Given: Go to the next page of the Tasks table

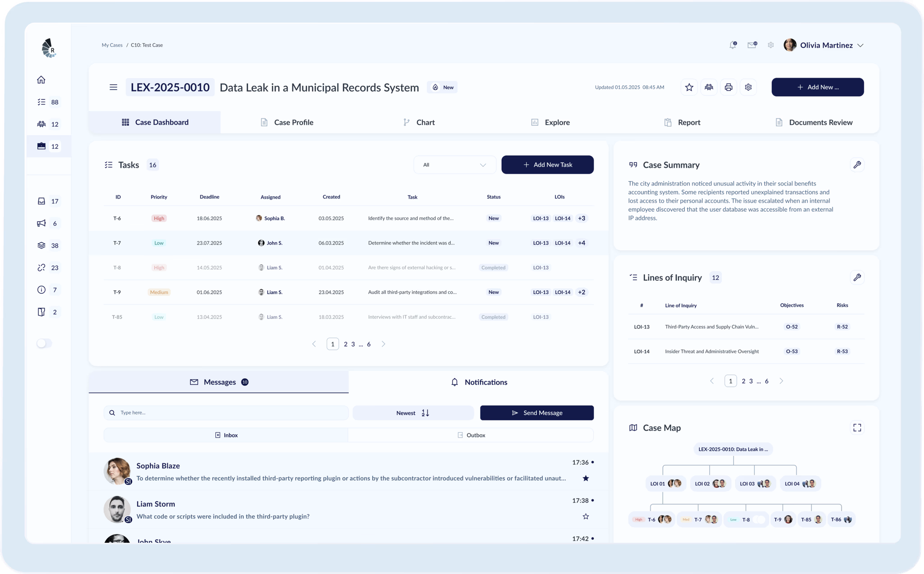Looking at the screenshot, I should 383,344.
